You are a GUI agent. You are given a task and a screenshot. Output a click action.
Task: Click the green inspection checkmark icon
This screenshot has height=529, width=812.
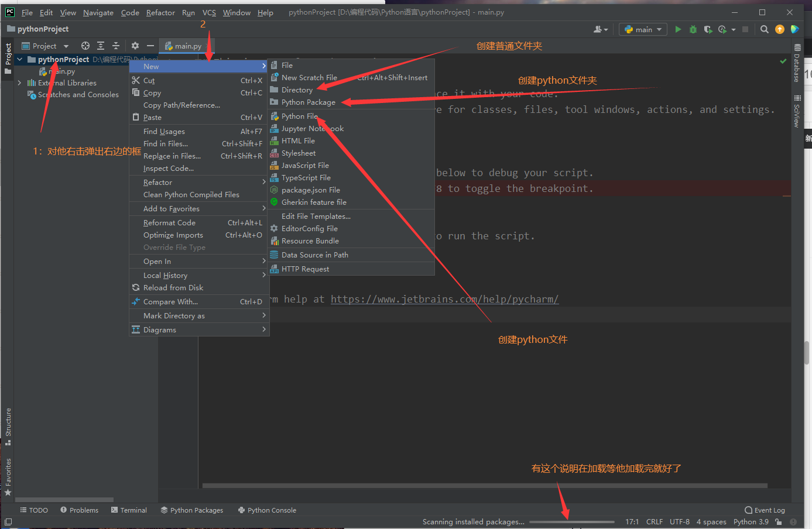783,61
